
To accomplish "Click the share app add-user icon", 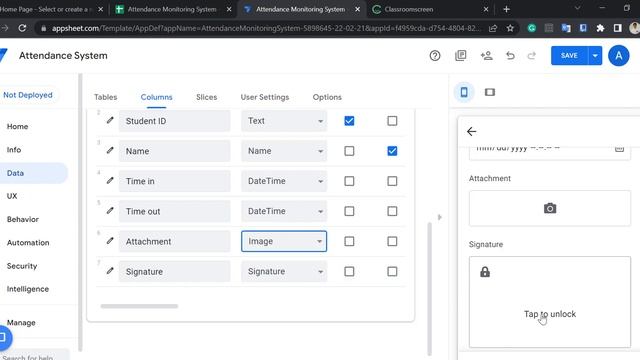I will [x=486, y=56].
